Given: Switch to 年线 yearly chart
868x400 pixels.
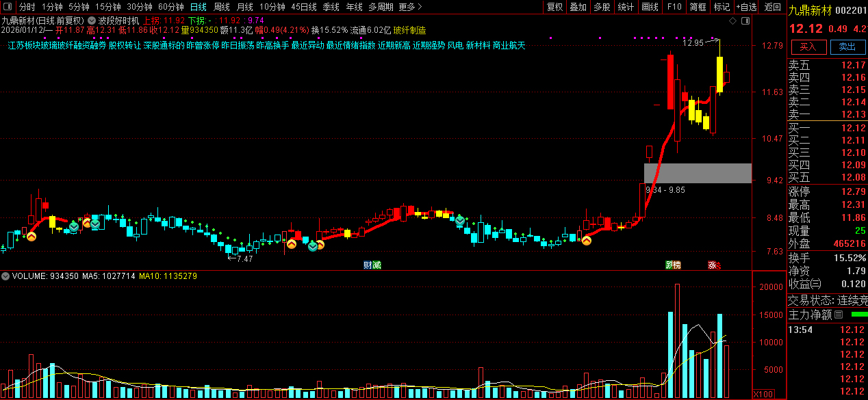Looking at the screenshot, I should pyautogui.click(x=355, y=7).
